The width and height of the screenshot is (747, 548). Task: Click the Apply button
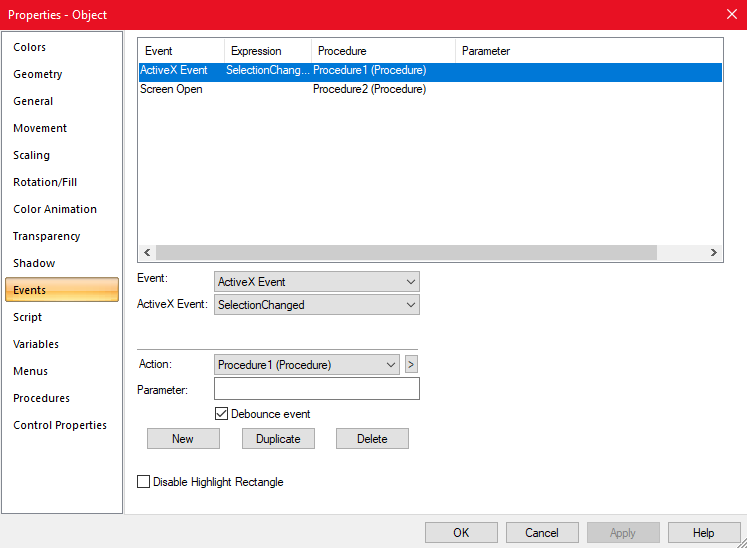pos(623,532)
